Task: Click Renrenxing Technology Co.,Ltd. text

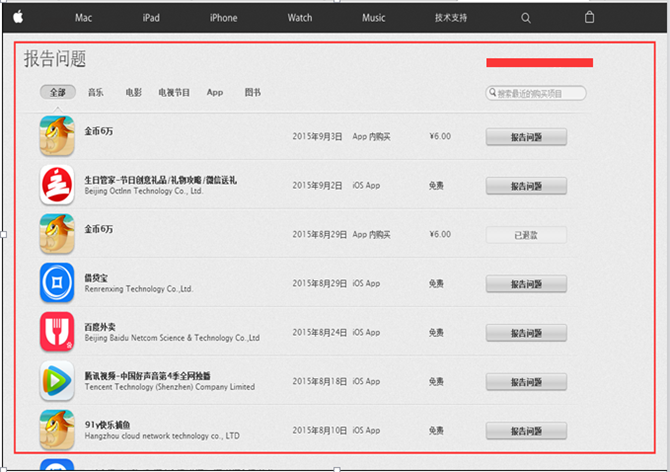Action: click(x=138, y=289)
